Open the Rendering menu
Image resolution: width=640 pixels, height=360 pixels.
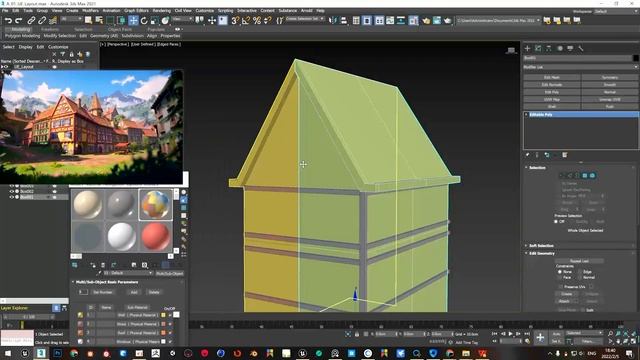tap(162, 11)
